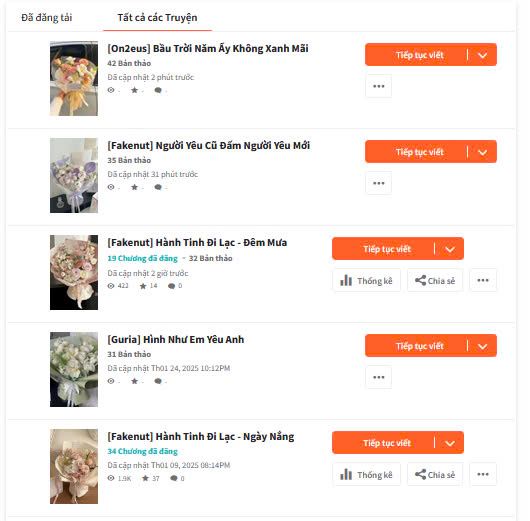The width and height of the screenshot is (530, 521).
Task: Open the 19 Chương đã đăng link
Action: click(x=142, y=258)
